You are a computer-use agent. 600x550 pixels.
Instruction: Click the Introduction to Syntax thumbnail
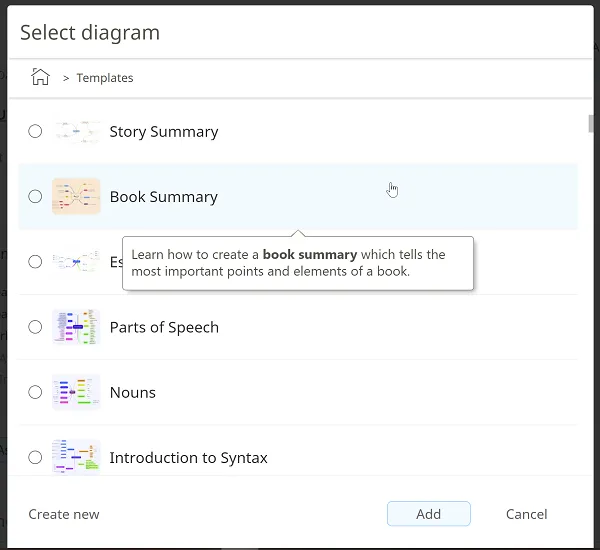coord(76,456)
